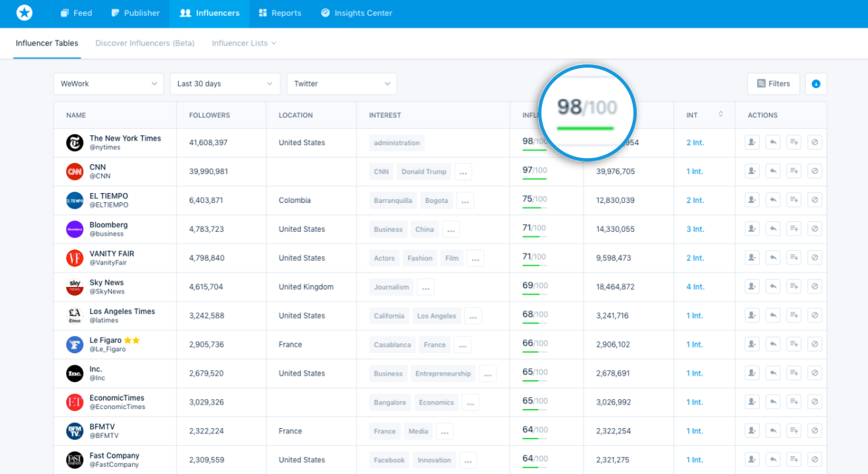Image resolution: width=868 pixels, height=474 pixels.
Task: Open the WeWork brand dropdown
Action: pyautogui.click(x=108, y=83)
